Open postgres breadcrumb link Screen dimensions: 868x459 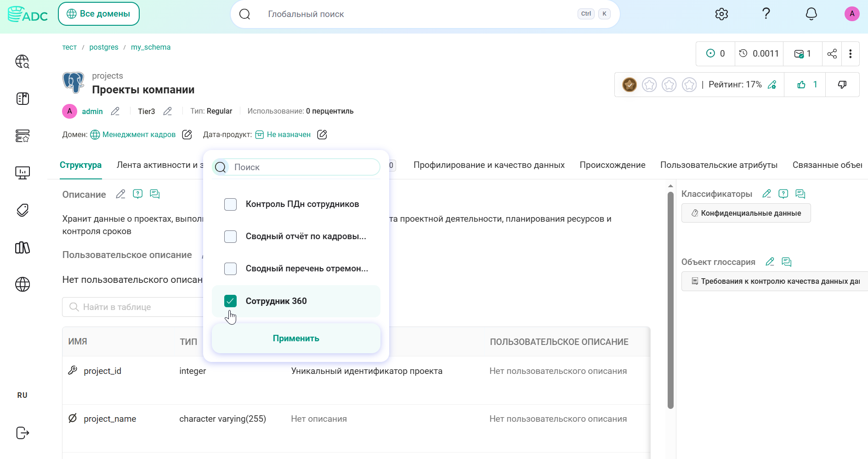104,47
